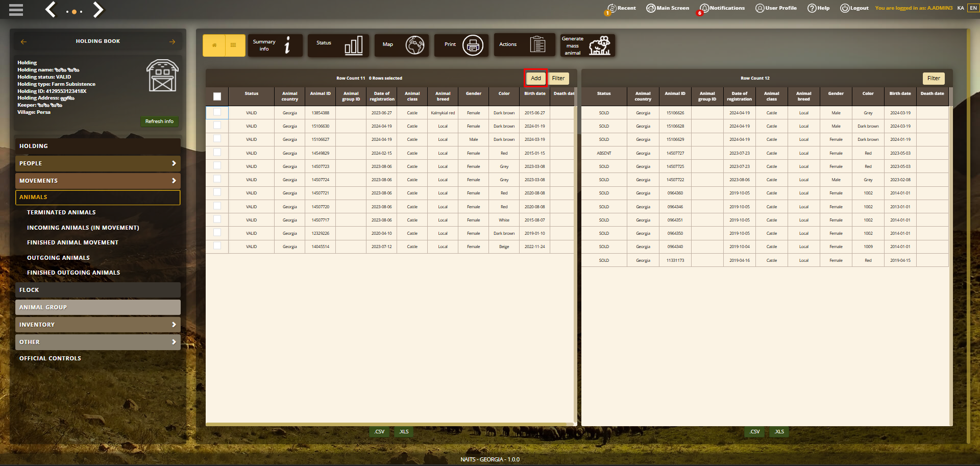Toggle the select-all checkbox in table header
The height and width of the screenshot is (466, 980).
click(x=217, y=96)
